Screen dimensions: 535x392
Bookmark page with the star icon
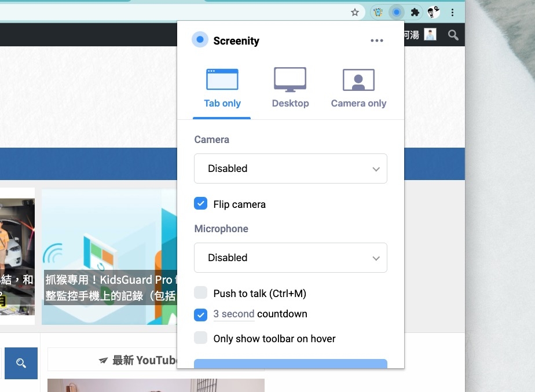pos(355,13)
